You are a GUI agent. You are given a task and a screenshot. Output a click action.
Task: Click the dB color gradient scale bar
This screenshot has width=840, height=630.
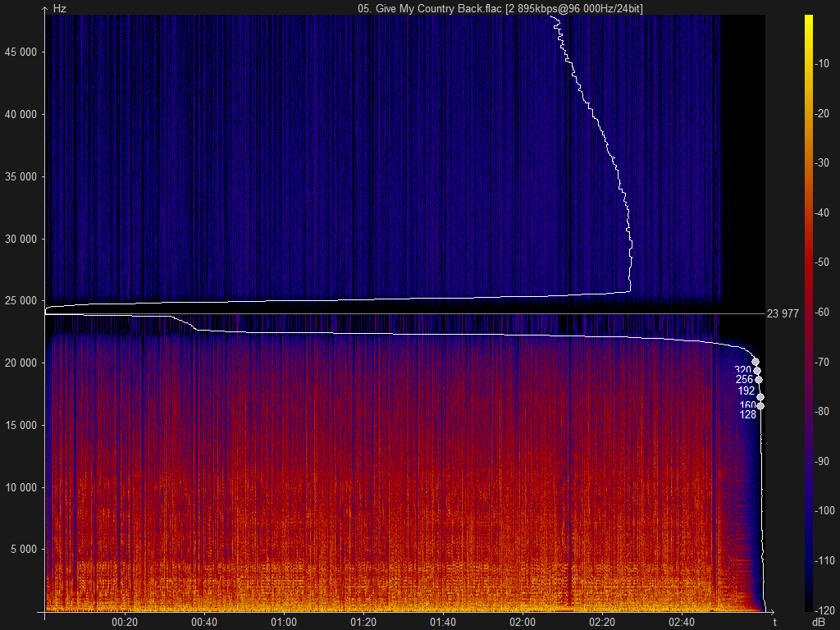(808, 313)
